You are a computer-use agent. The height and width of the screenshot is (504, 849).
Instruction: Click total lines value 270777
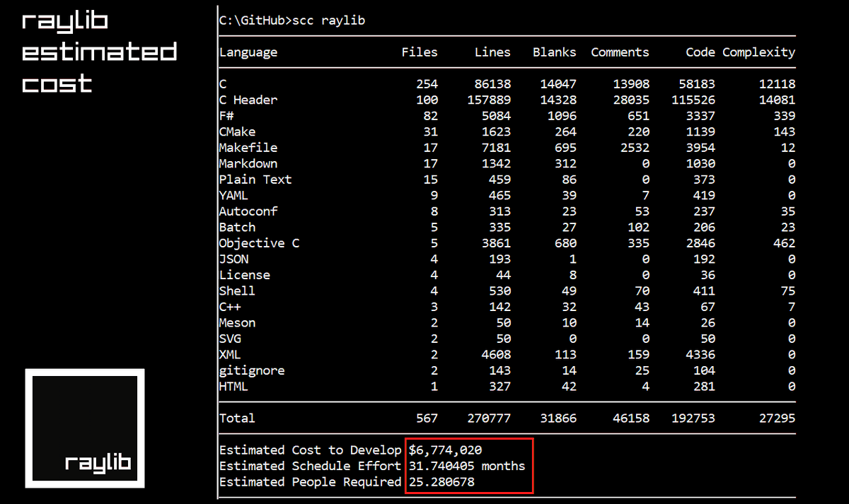489,418
